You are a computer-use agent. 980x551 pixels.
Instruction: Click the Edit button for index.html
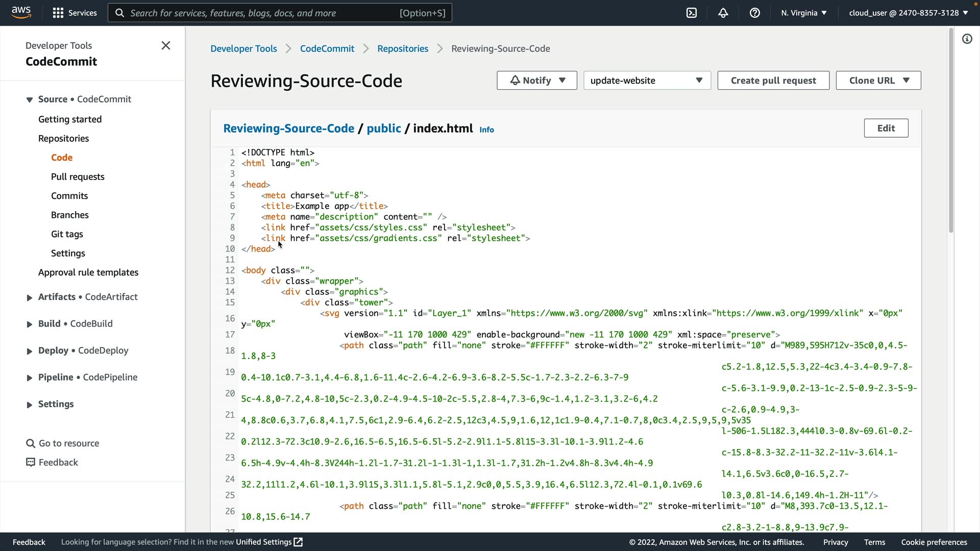(x=886, y=128)
